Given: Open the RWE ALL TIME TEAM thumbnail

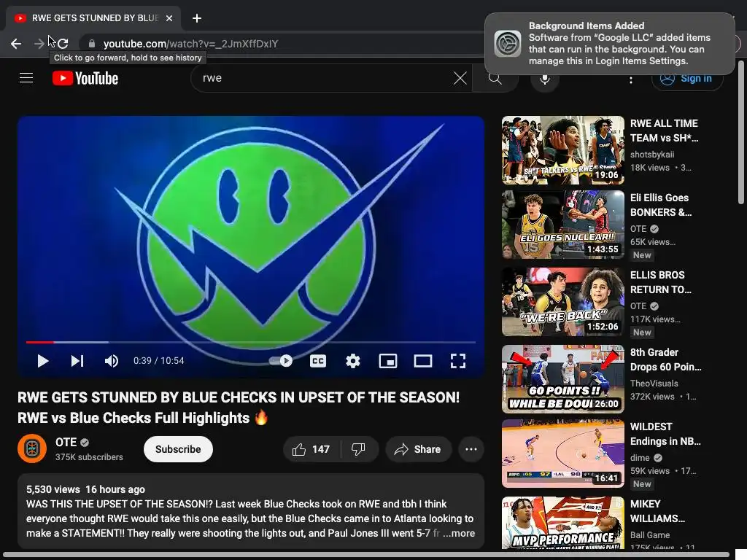Looking at the screenshot, I should point(562,150).
